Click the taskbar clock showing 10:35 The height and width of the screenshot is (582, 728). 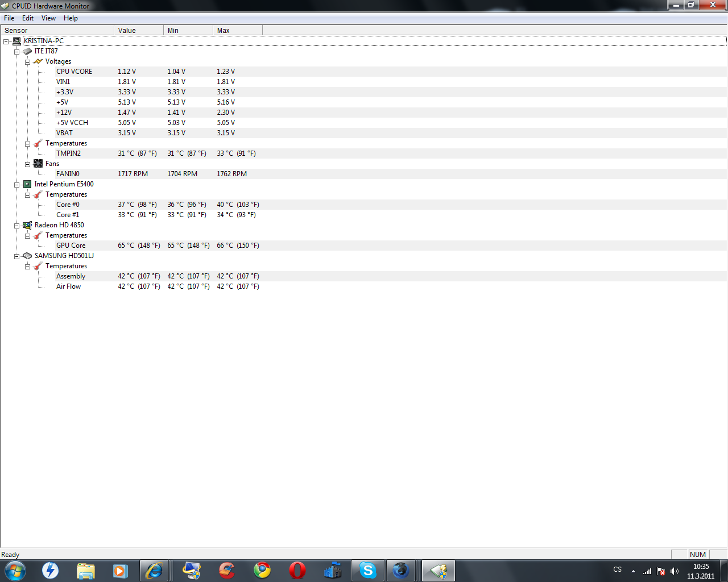point(701,567)
